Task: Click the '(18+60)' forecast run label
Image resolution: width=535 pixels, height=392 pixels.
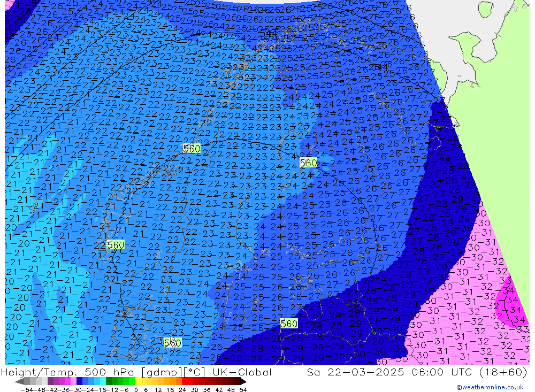Action: tap(503, 372)
